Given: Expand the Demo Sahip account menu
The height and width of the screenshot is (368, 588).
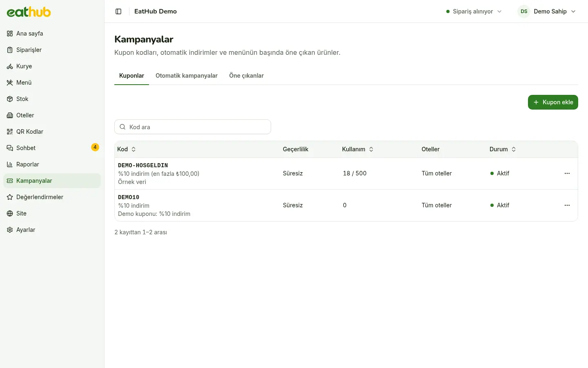Looking at the screenshot, I should pos(547,11).
